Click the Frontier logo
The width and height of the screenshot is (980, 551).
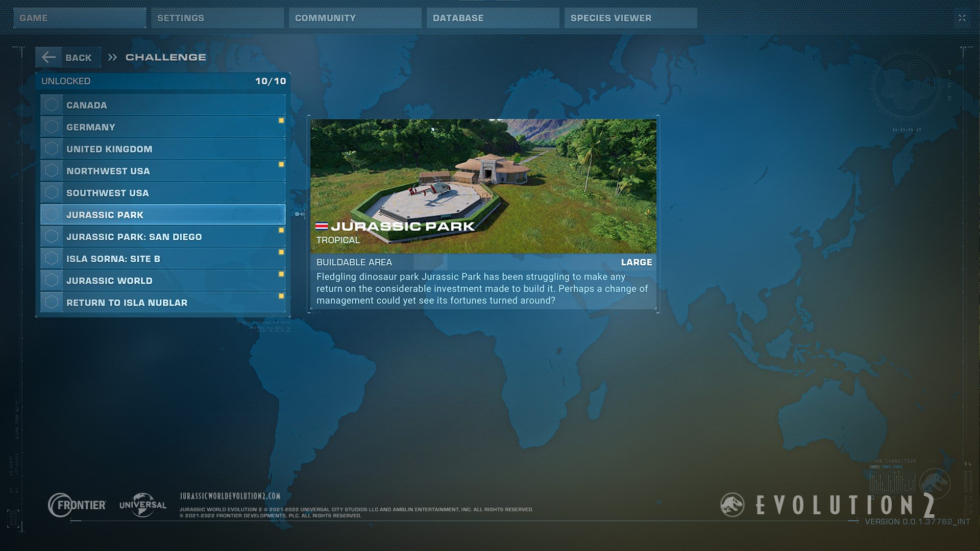click(77, 505)
